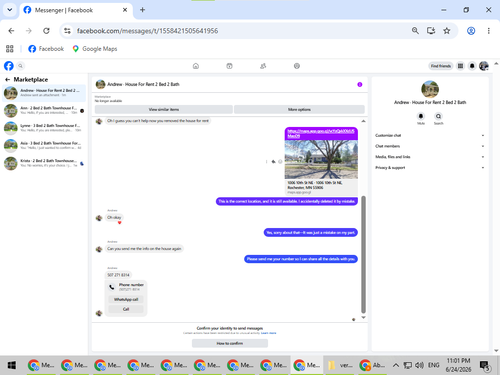Open the Asia - 3 Bed 2 Bath Townhouse conversation
This screenshot has height=375, width=500.
(44, 145)
